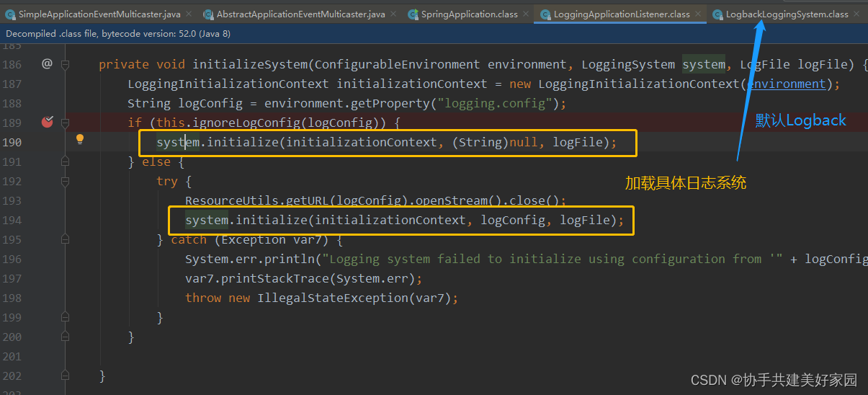Image resolution: width=868 pixels, height=395 pixels.
Task: Click the initializeSystem method name
Action: coord(250,64)
